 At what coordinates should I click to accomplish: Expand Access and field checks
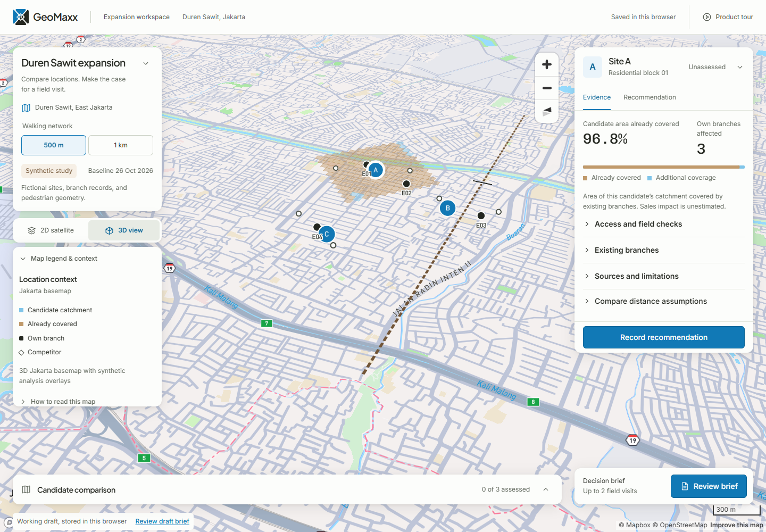[x=664, y=224]
